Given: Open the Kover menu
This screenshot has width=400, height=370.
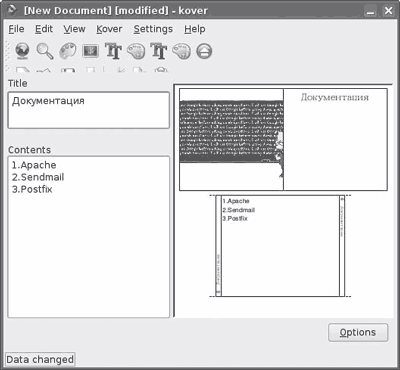Looking at the screenshot, I should tap(109, 29).
